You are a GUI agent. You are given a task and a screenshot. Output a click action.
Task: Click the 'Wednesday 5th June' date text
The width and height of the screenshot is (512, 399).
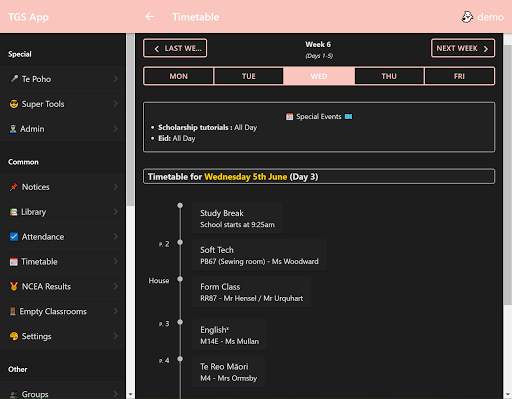(246, 177)
